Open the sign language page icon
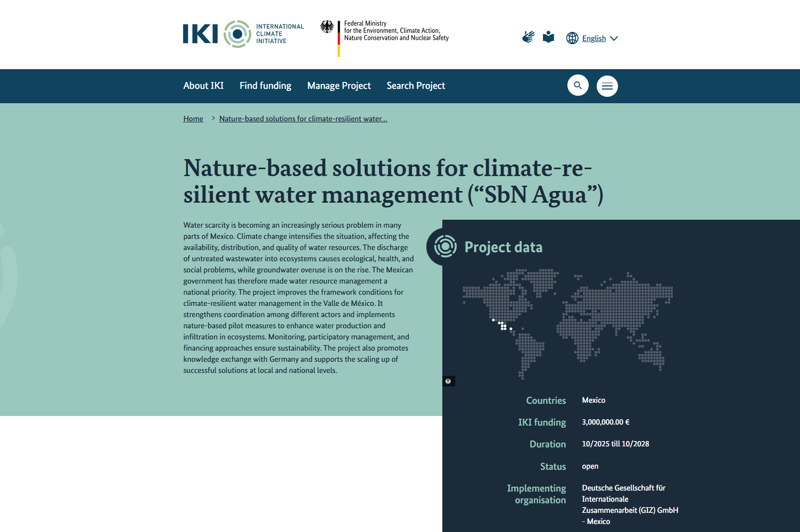 click(x=528, y=37)
